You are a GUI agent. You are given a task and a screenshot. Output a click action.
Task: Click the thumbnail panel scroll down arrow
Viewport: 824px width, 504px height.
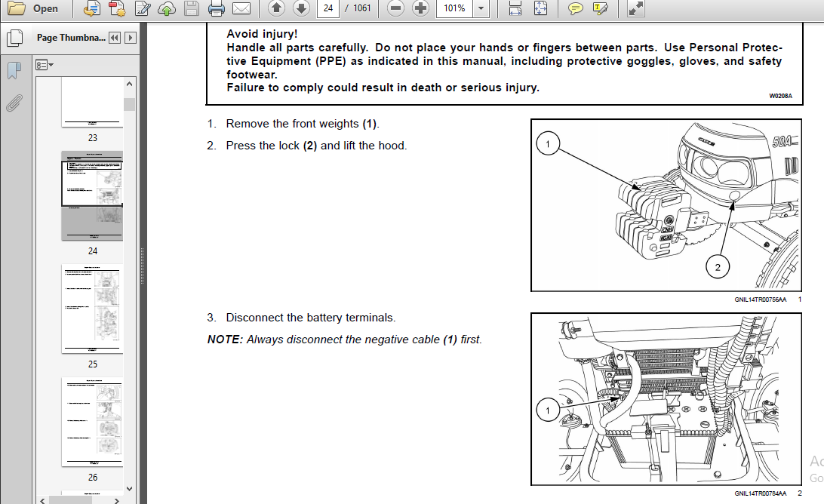(129, 488)
